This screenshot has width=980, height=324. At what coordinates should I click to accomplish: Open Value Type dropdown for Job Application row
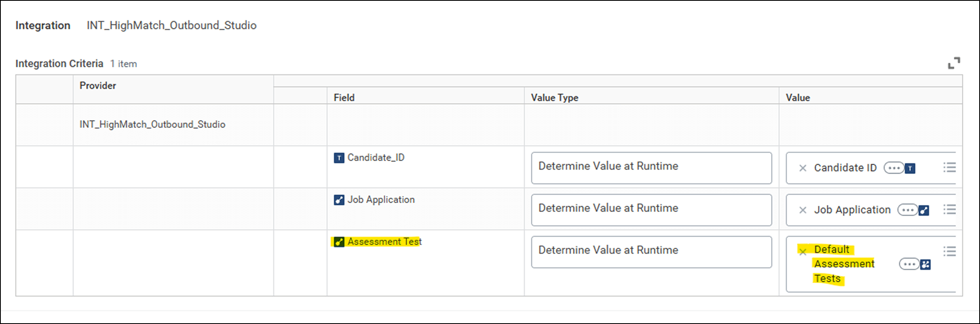point(651,210)
